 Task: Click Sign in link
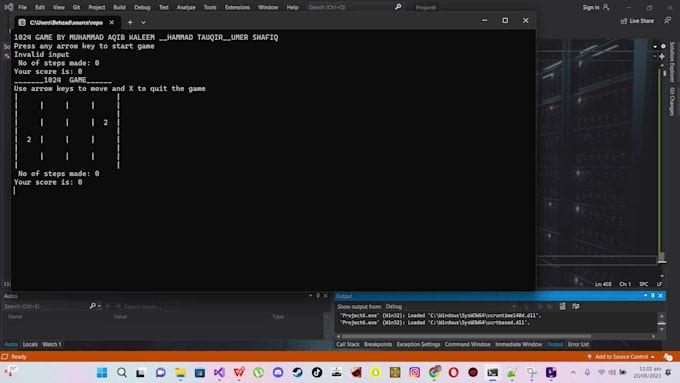pos(591,7)
